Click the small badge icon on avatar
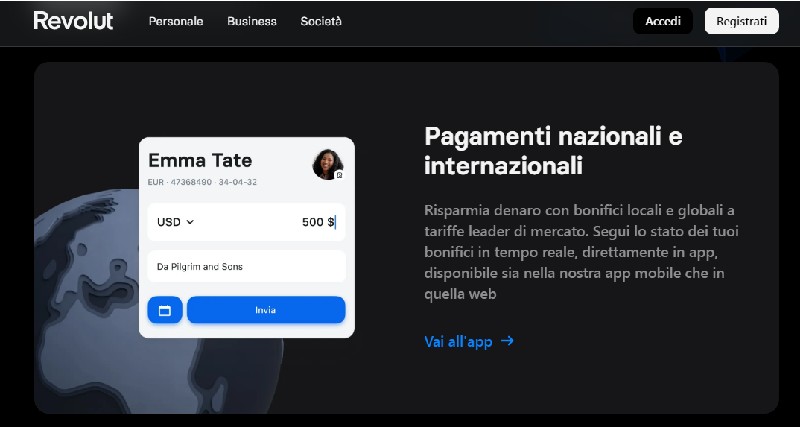 pyautogui.click(x=339, y=175)
